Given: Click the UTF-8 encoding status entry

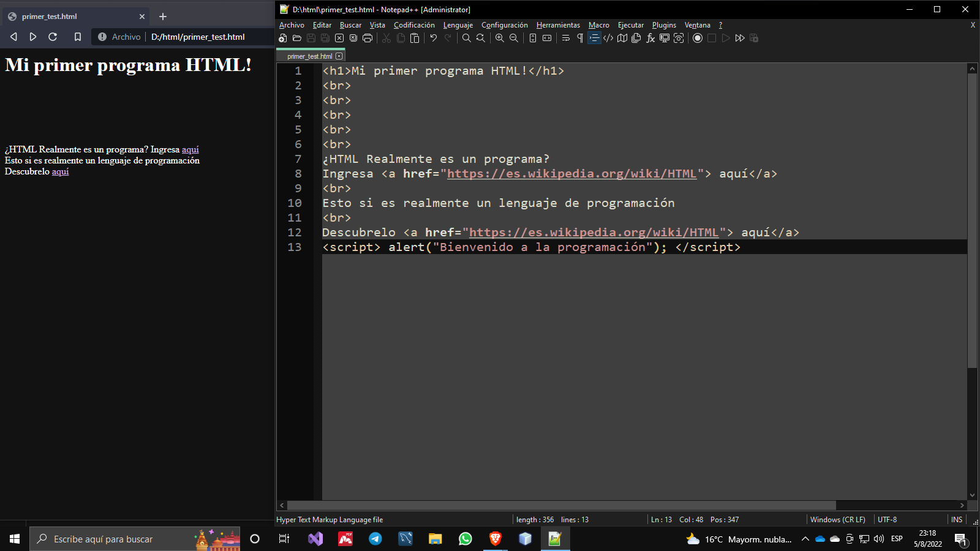Looking at the screenshot, I should (x=888, y=520).
